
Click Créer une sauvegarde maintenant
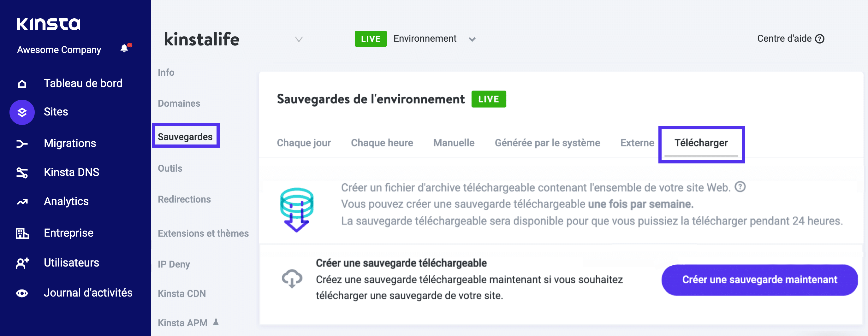point(758,280)
